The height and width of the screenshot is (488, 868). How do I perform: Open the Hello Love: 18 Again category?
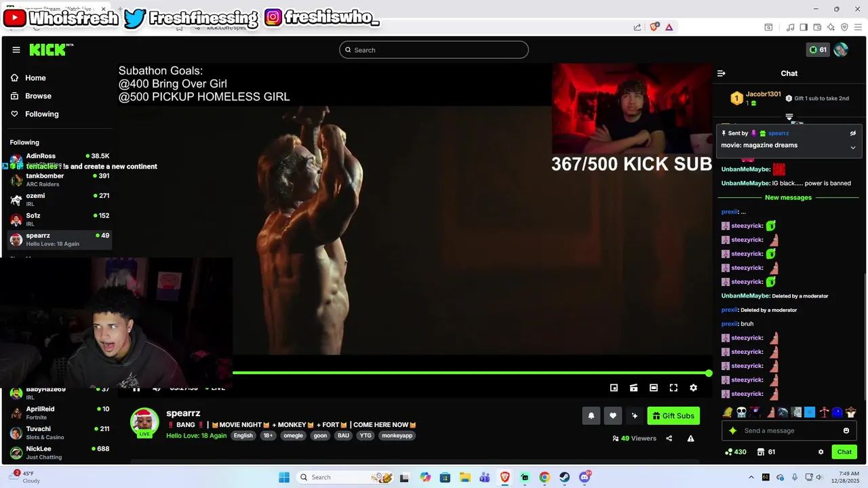(x=196, y=436)
